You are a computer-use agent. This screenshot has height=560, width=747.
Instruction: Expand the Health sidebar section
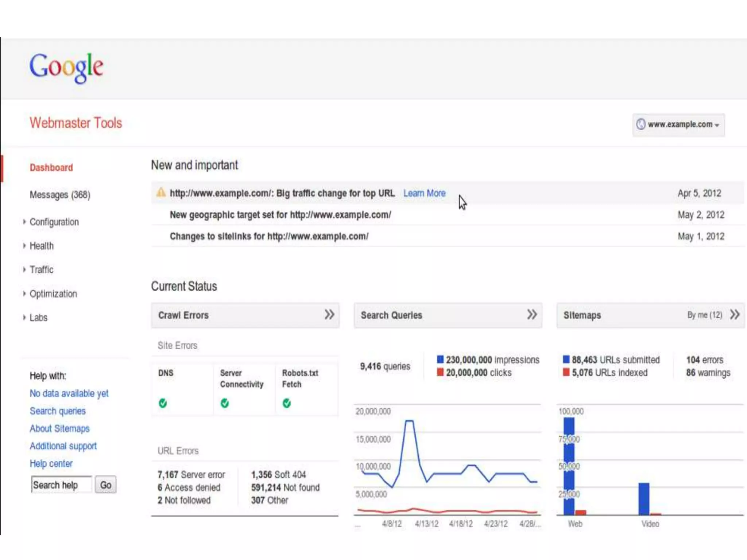[x=42, y=246]
